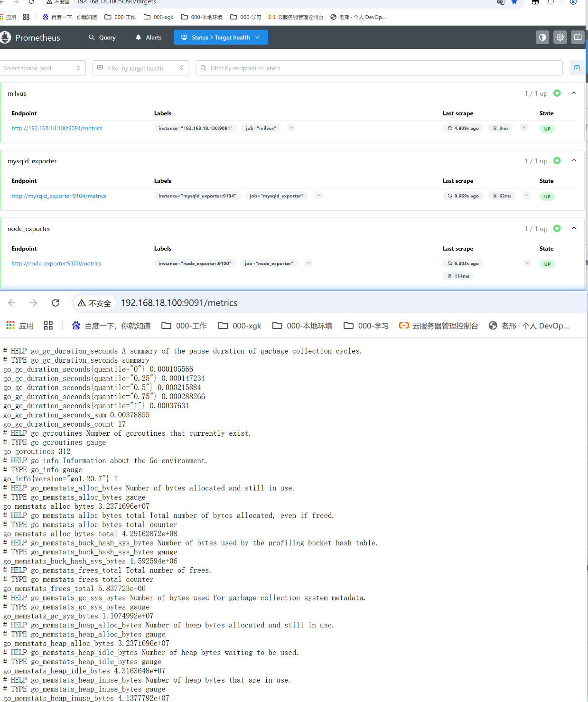
Task: Open 000-xgk bookmark folder in Prometheus window
Action: pyautogui.click(x=159, y=17)
